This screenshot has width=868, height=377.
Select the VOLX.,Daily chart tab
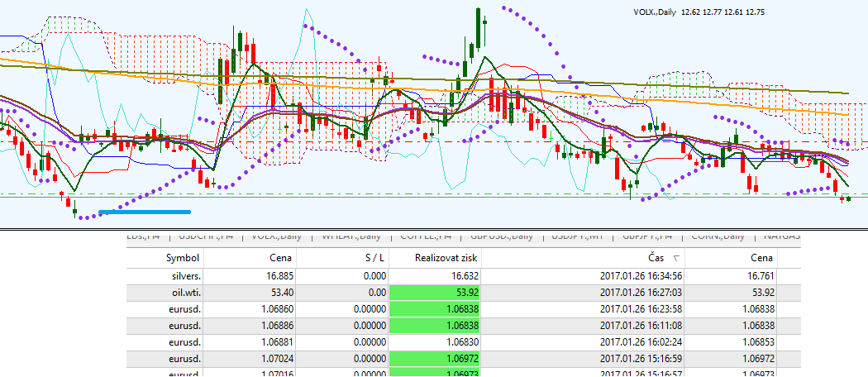(x=277, y=236)
